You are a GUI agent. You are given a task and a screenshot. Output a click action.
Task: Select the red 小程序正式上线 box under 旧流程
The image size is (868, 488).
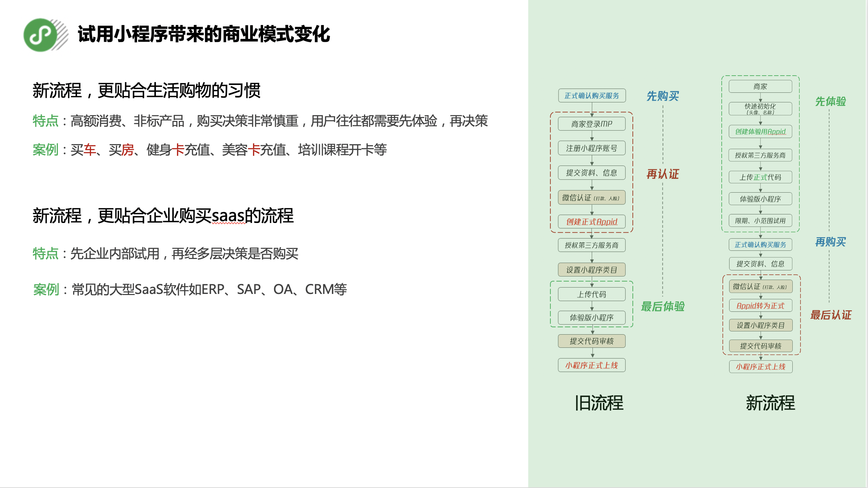tap(591, 365)
